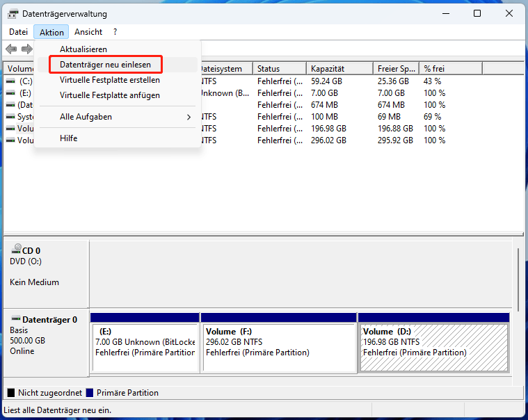Click the black Nicht zugeordnet legend swatch
Viewport: 528px width, 420px height.
tap(10, 393)
